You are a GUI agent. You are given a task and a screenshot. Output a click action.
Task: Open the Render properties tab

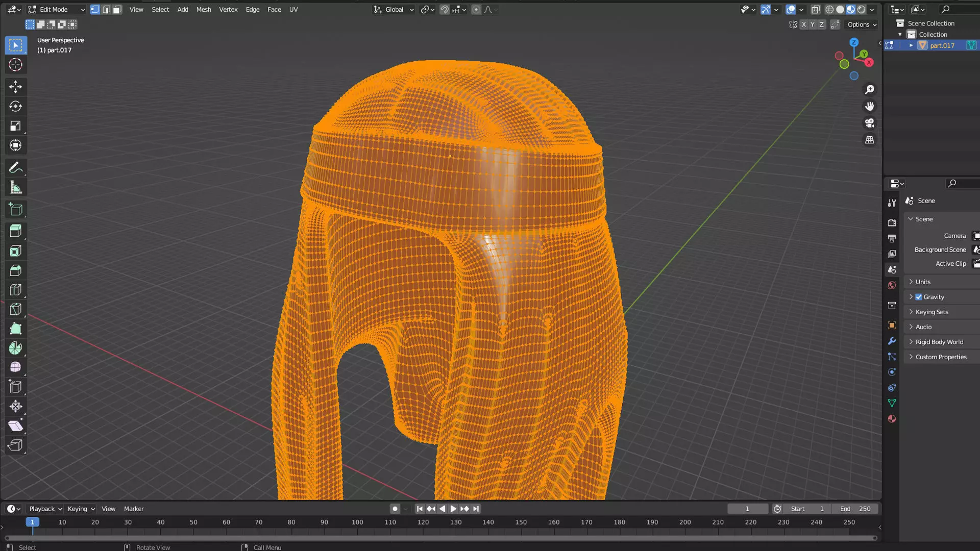pos(892,223)
